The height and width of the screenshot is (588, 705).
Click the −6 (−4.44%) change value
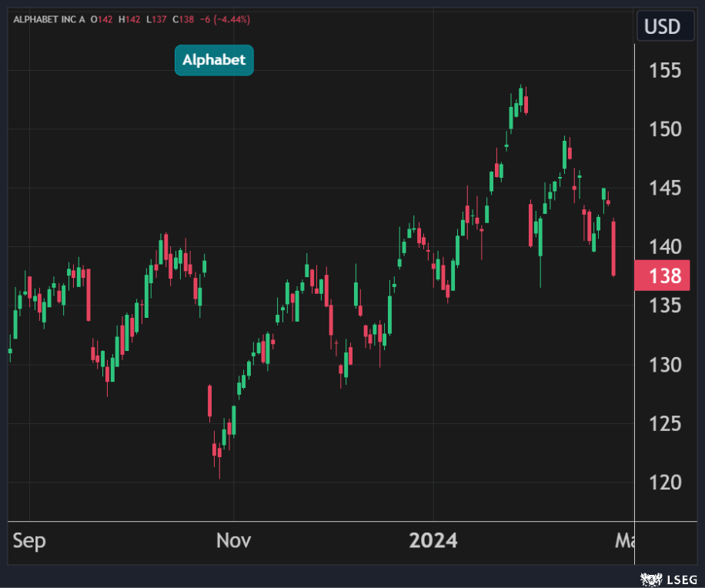click(225, 18)
